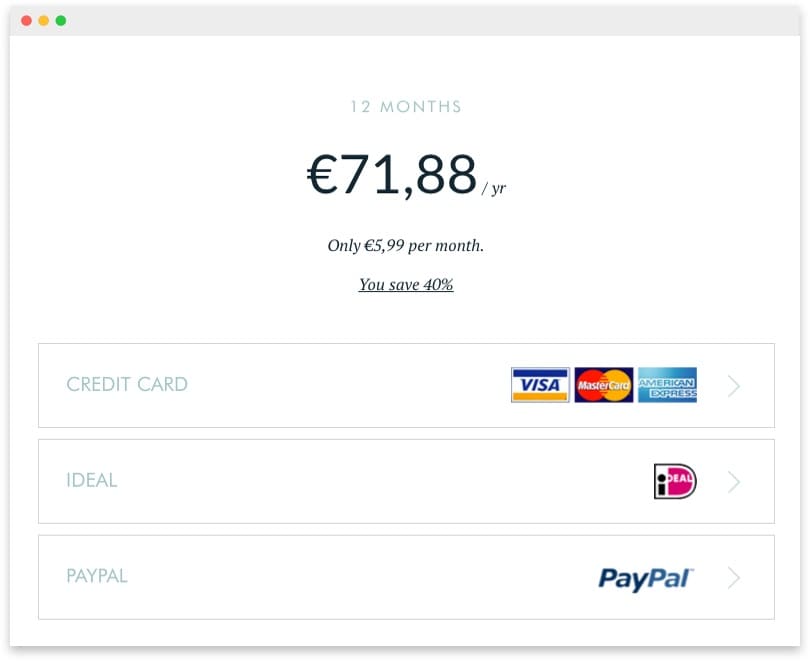Click the 'Only €5,99 per month' text
Image resolution: width=810 pixels, height=661 pixels.
(406, 245)
